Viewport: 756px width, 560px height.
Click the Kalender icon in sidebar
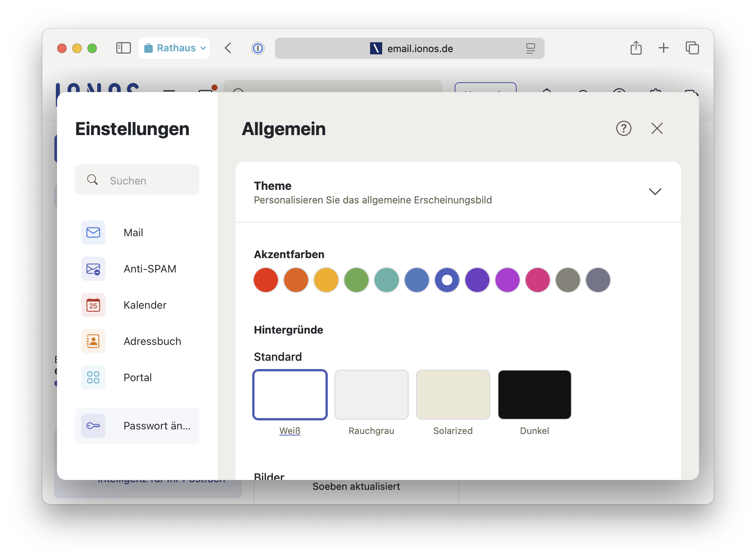tap(93, 305)
